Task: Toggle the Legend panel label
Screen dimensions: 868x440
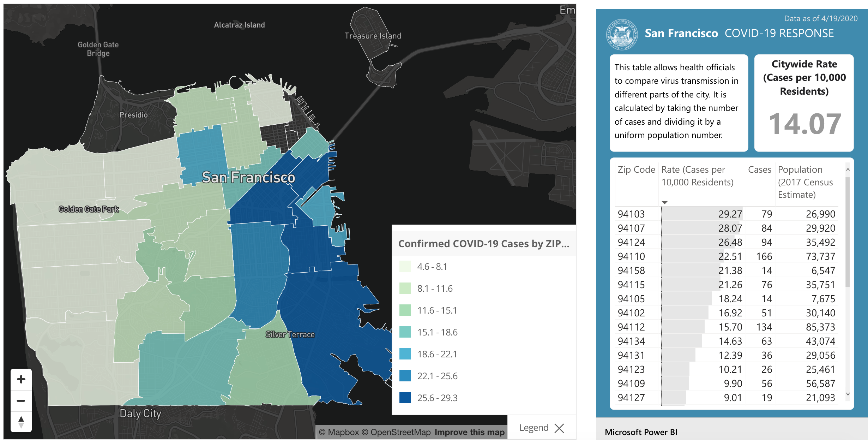Action: [534, 428]
